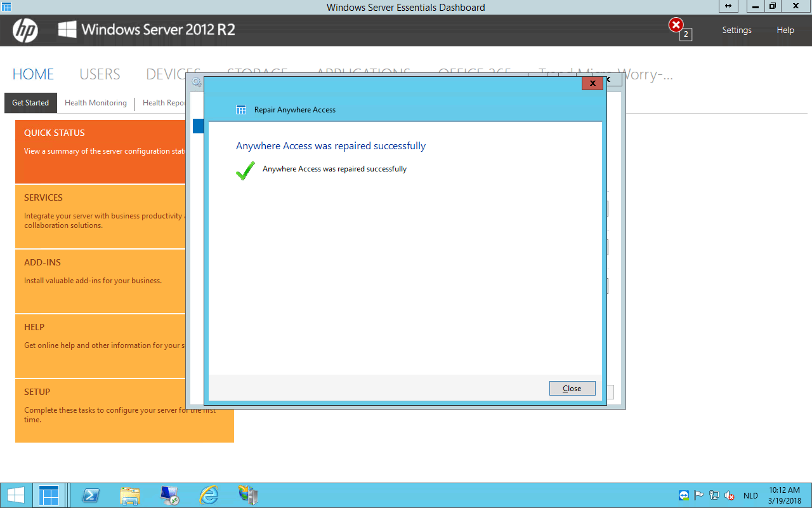Switch to the Health Report tab
This screenshot has height=508, width=812.
164,103
